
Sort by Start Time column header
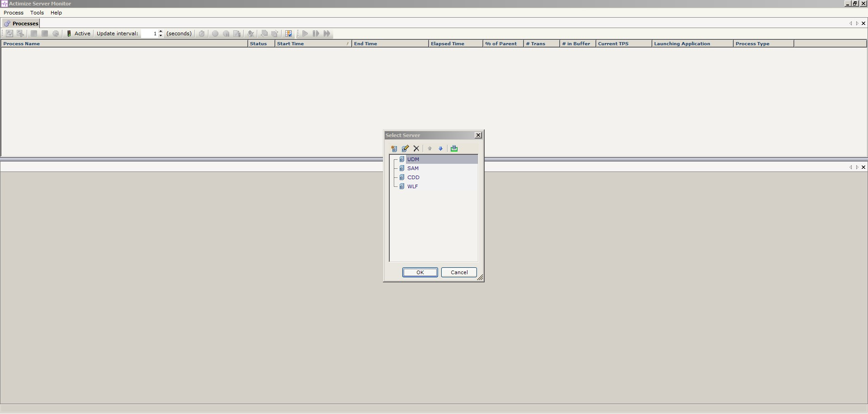313,44
